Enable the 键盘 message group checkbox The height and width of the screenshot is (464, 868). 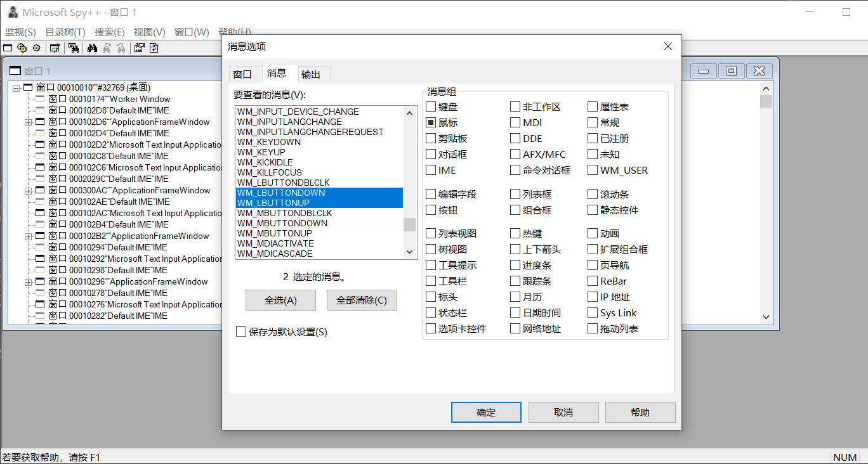click(x=431, y=107)
